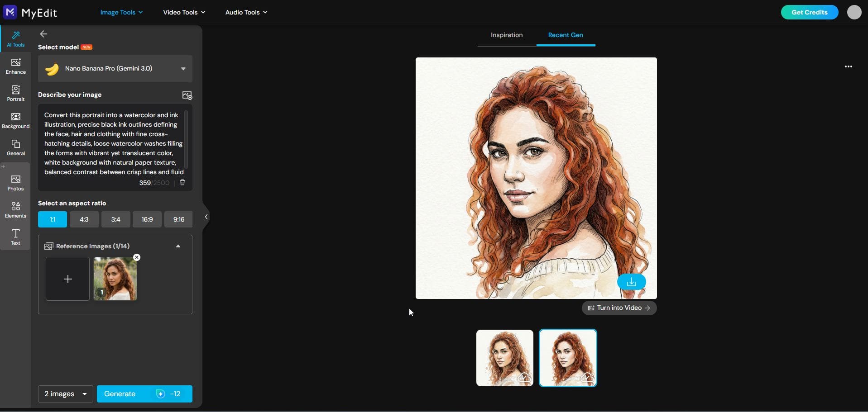Viewport: 868px width, 412px height.
Task: Select the Text tool
Action: (15, 236)
